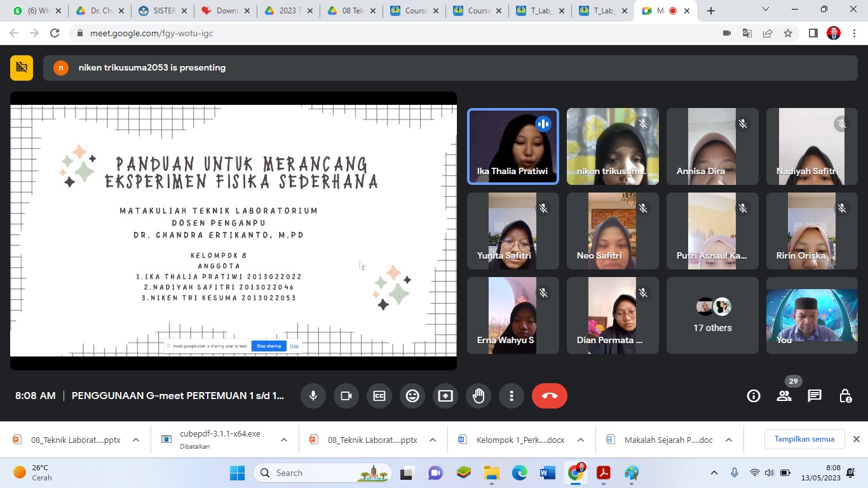Click the red leave call button

coord(549,396)
